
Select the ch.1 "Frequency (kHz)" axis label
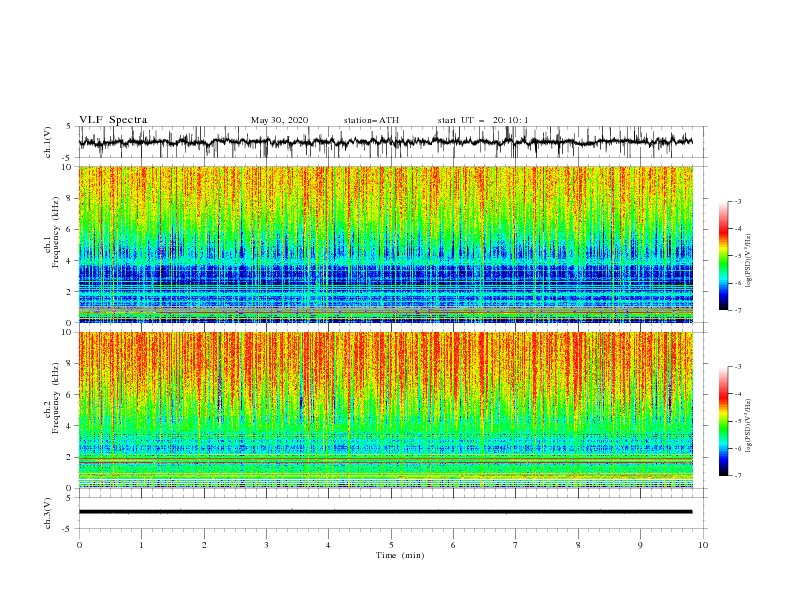pos(56,232)
